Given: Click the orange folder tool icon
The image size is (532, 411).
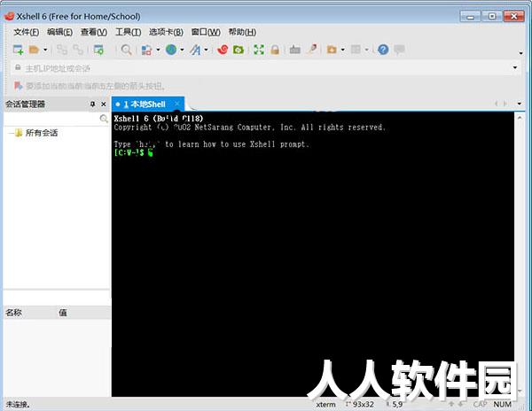Looking at the screenshot, I should (332, 50).
